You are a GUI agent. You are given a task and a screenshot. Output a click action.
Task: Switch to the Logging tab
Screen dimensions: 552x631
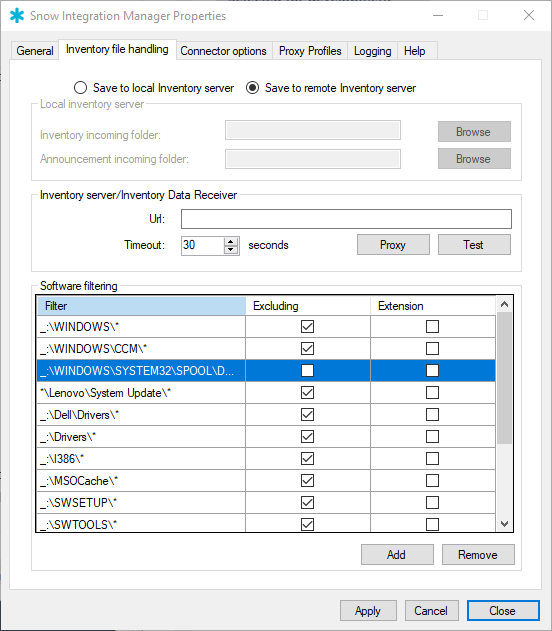point(373,51)
